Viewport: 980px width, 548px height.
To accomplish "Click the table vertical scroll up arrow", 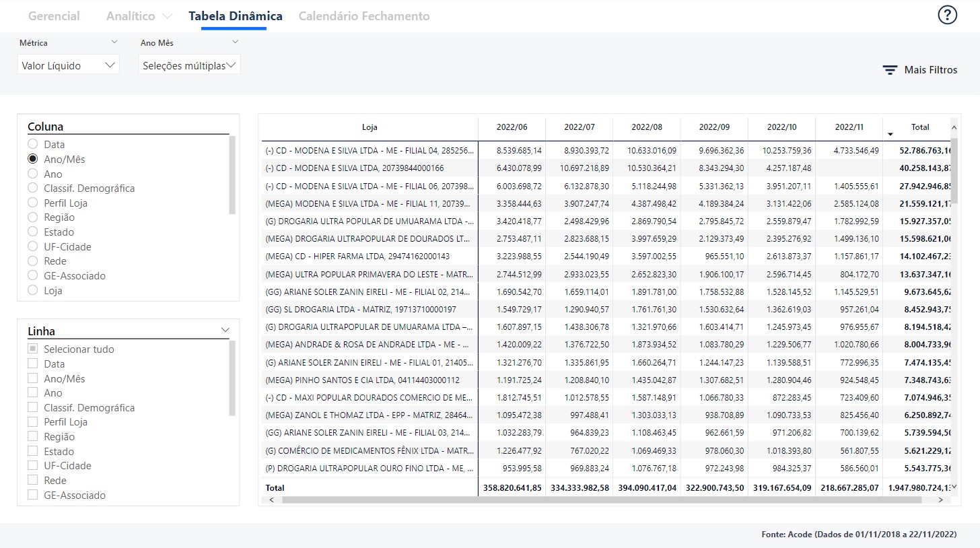I will (x=954, y=127).
